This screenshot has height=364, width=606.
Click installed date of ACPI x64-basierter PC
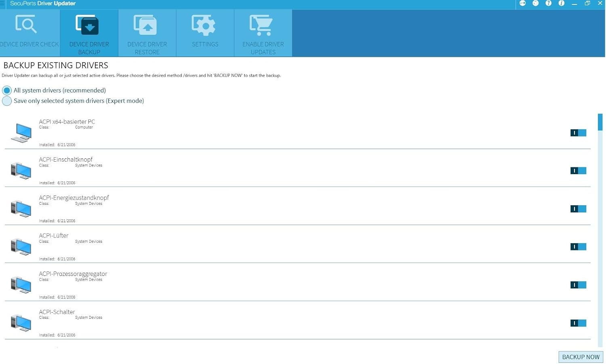pyautogui.click(x=66, y=145)
